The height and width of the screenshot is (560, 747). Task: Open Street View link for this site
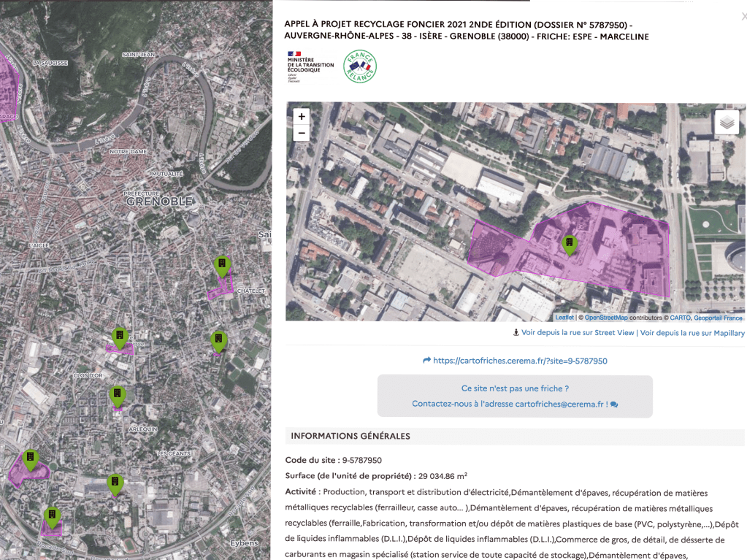pyautogui.click(x=578, y=333)
